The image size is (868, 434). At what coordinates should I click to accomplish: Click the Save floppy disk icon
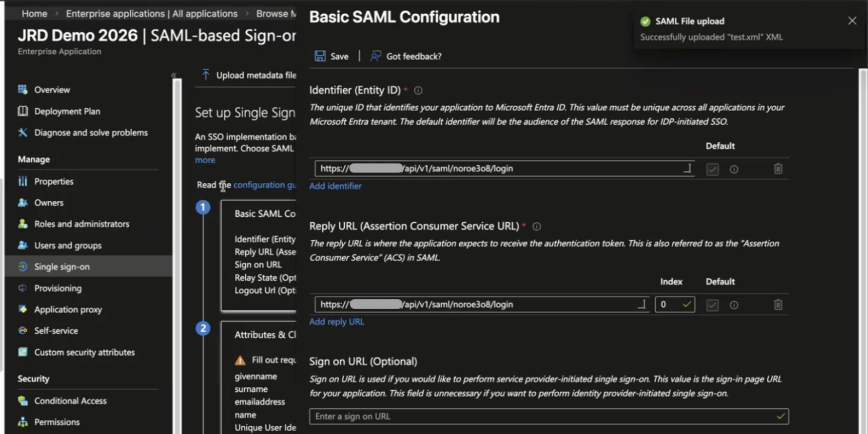pos(320,56)
